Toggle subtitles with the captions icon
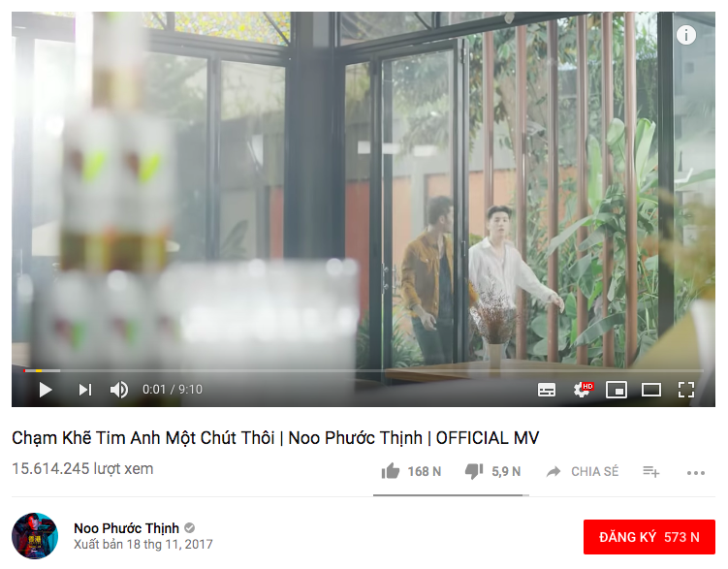Viewport: 728px width, 569px height. pos(547,390)
